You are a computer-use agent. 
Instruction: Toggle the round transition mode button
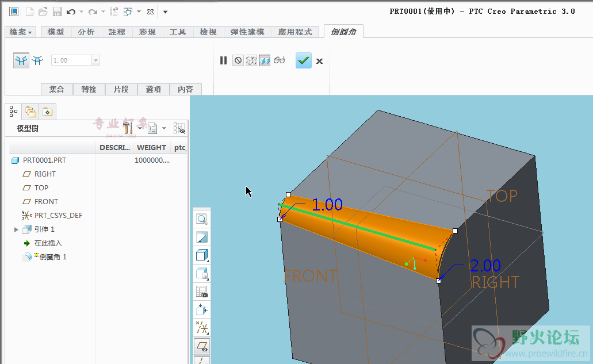coord(37,60)
